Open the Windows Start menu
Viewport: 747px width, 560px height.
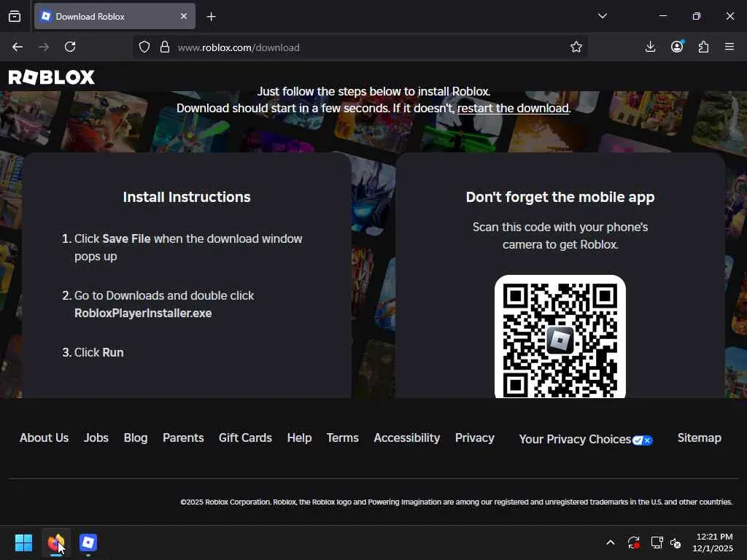[x=24, y=542]
